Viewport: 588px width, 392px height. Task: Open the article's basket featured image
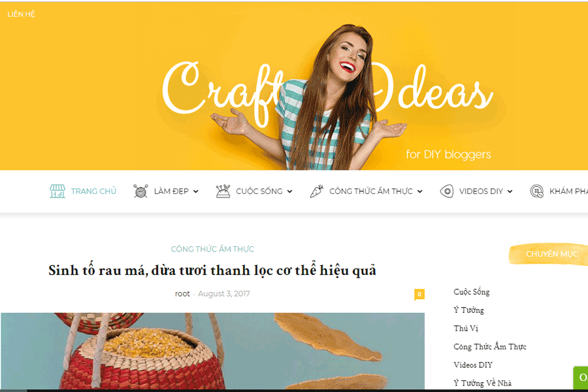coord(212,351)
